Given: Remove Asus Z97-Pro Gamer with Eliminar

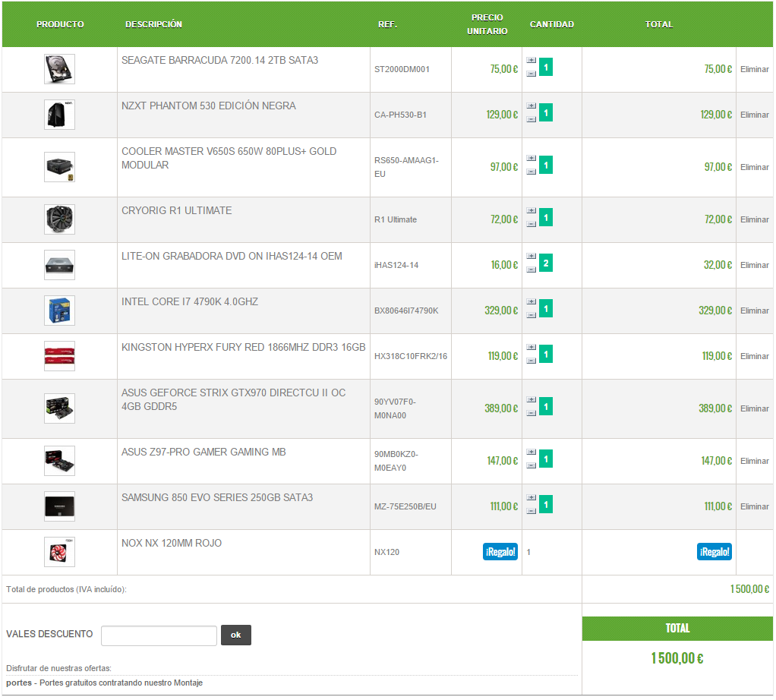Looking at the screenshot, I should click(754, 461).
